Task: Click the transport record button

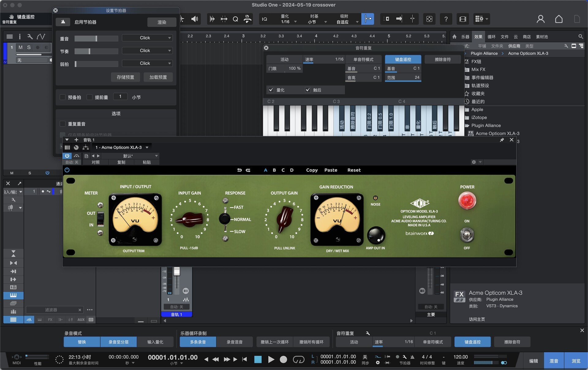Action: pos(284,359)
